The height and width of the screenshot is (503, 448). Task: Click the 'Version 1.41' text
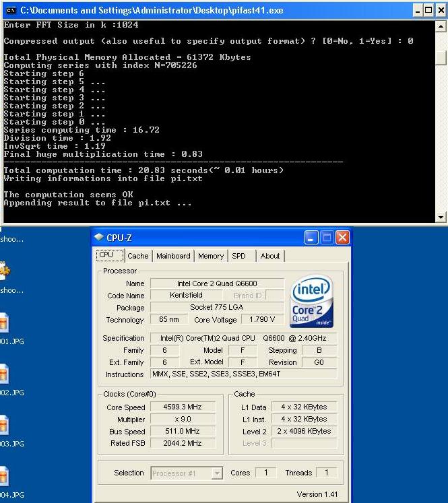(317, 494)
